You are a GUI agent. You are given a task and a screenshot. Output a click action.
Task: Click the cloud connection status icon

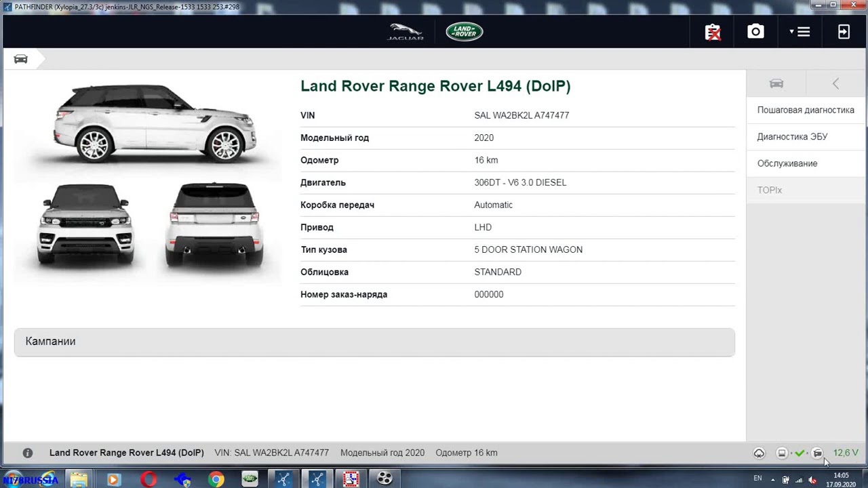pos(759,453)
